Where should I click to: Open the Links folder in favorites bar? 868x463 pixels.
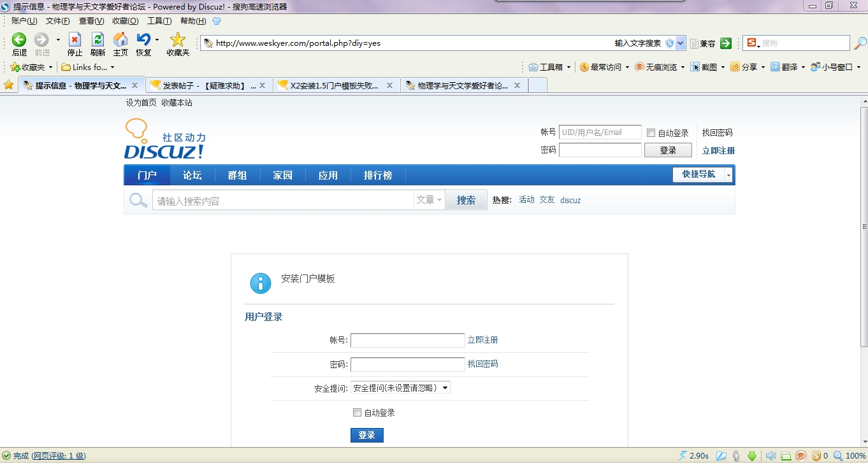point(88,67)
